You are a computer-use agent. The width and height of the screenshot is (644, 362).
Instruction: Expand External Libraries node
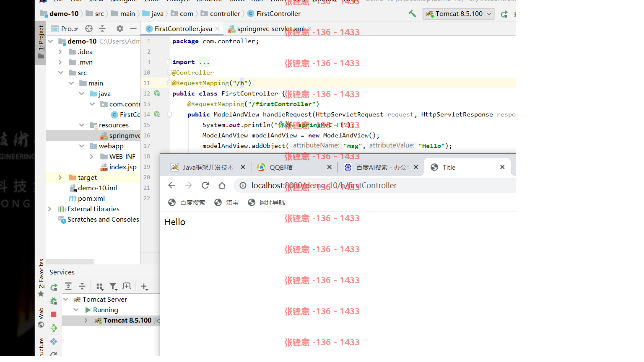50,209
